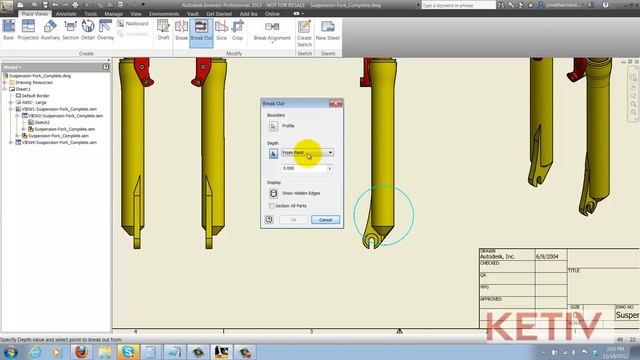Select the Overlay view tool

click(x=105, y=30)
